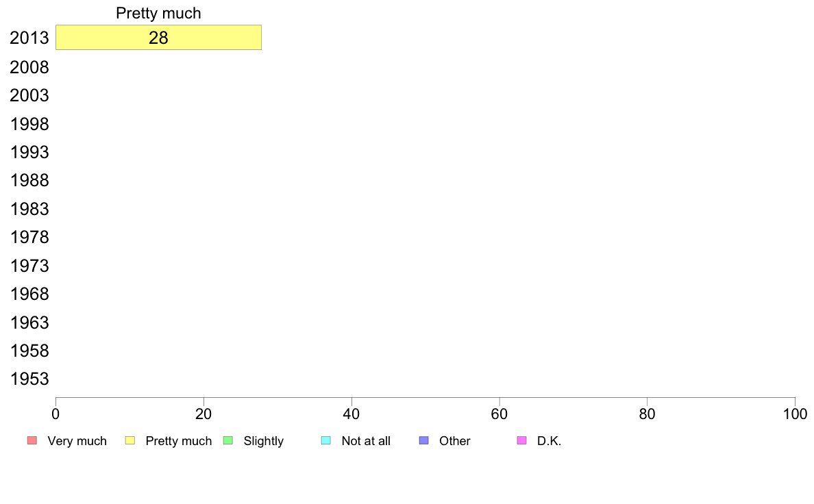
Task: Click the cyan Not at all legend swatch
Action: (326, 440)
